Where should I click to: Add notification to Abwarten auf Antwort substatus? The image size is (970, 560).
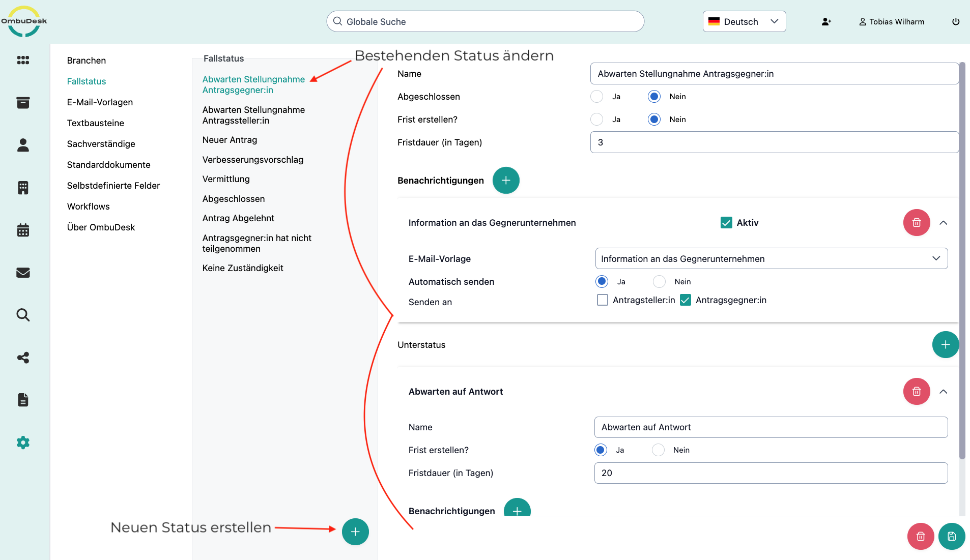pyautogui.click(x=517, y=509)
